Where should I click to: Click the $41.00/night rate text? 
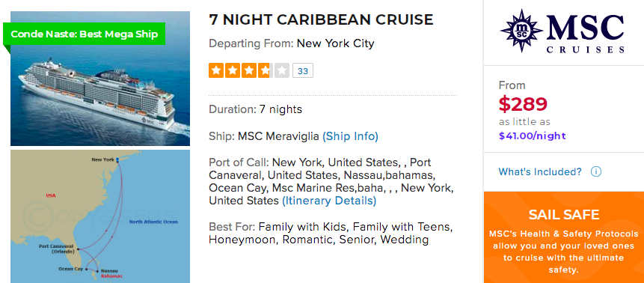coord(533,136)
